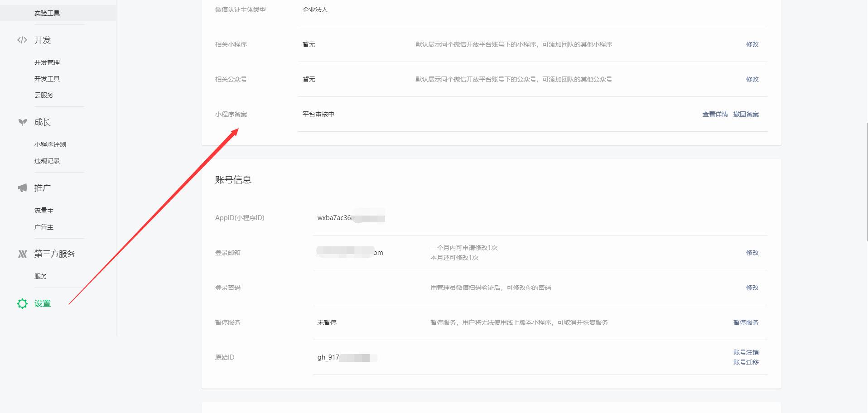Open 流量主 under 推广
The height and width of the screenshot is (413, 868).
pos(44,211)
